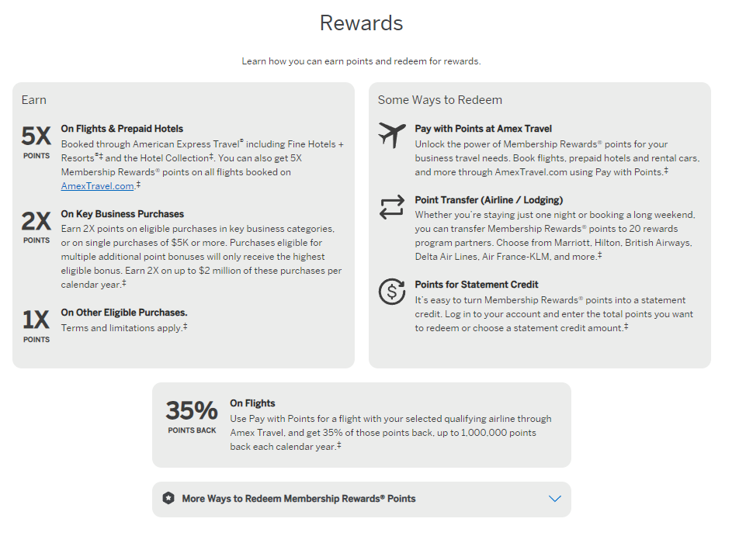This screenshot has height=560, width=732.
Task: Click the Points for Statement Credit heading
Action: pyautogui.click(x=477, y=285)
